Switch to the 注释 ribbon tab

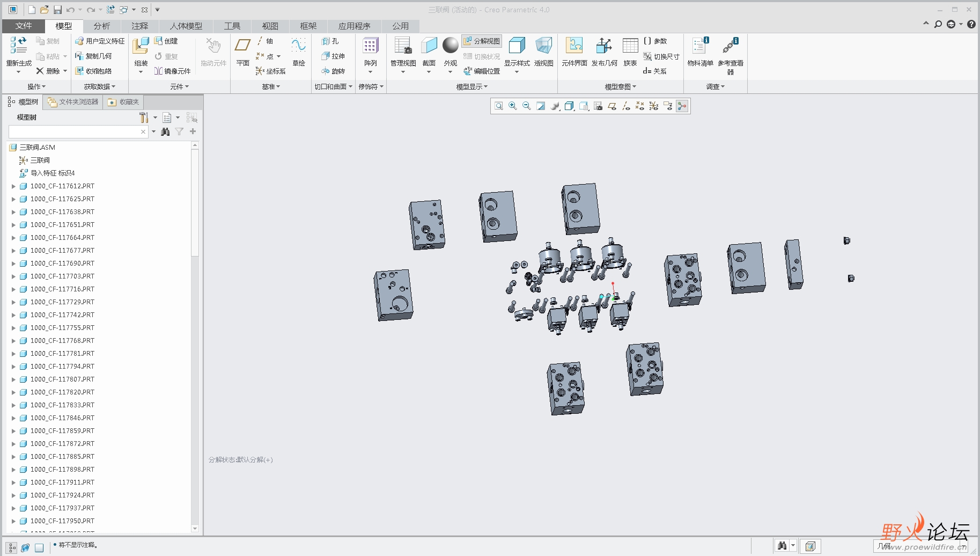pos(139,26)
